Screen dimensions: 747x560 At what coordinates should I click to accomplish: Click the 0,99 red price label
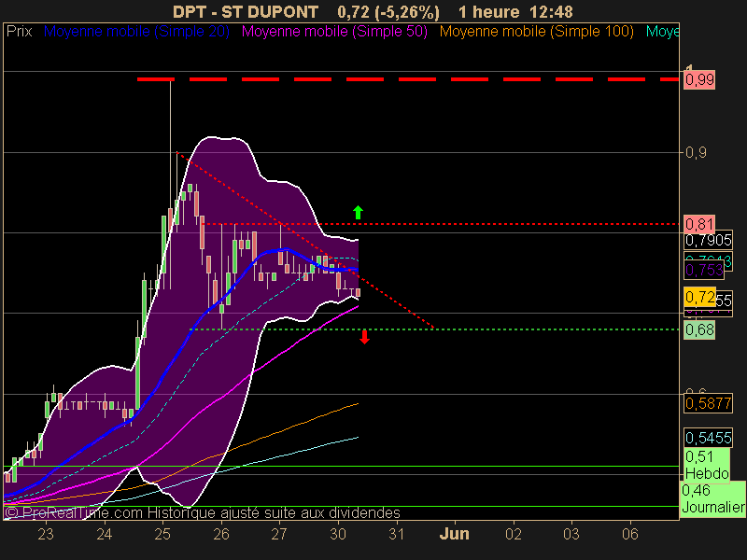click(699, 79)
